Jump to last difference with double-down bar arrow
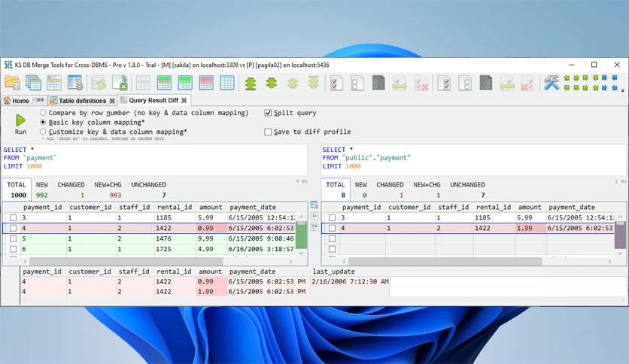Screen dimensions: 629x364 coord(251,83)
